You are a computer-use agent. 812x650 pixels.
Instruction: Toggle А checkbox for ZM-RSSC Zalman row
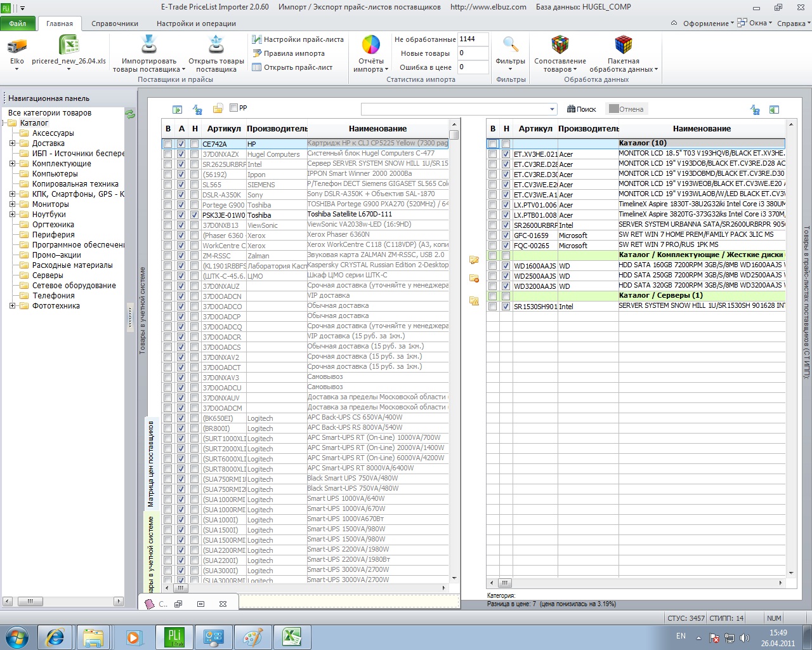[x=181, y=256]
